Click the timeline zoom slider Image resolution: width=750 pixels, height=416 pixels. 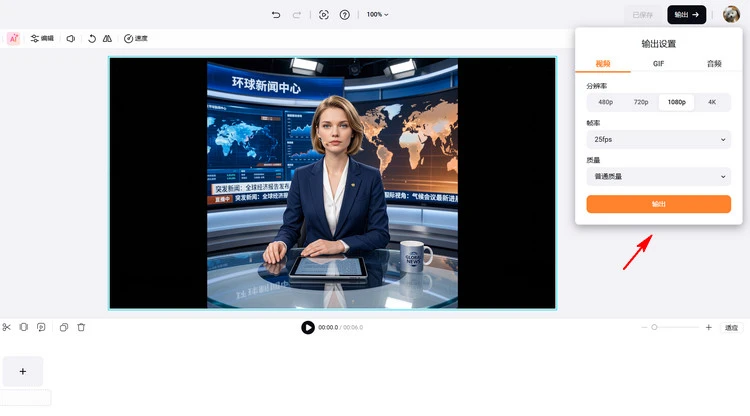point(655,327)
